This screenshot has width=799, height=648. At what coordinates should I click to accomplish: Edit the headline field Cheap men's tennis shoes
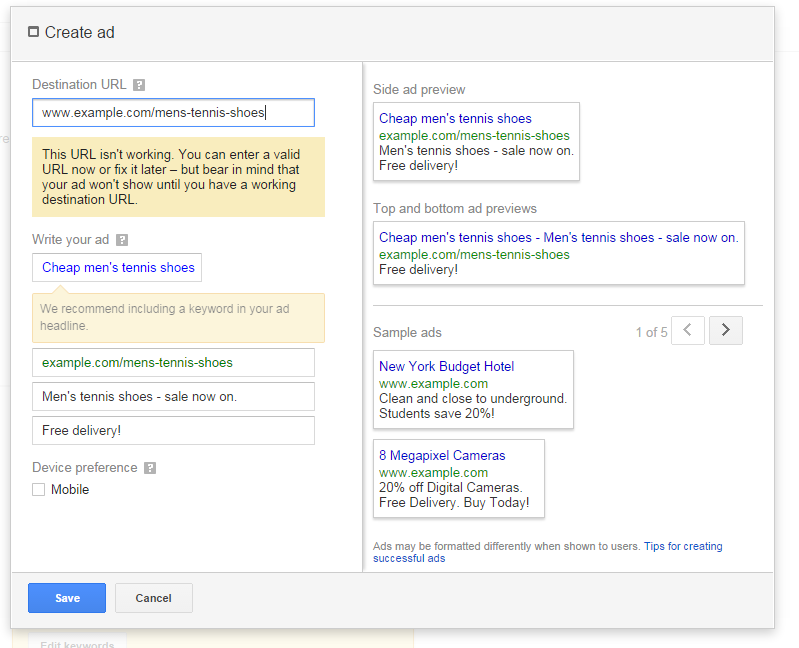coord(117,267)
